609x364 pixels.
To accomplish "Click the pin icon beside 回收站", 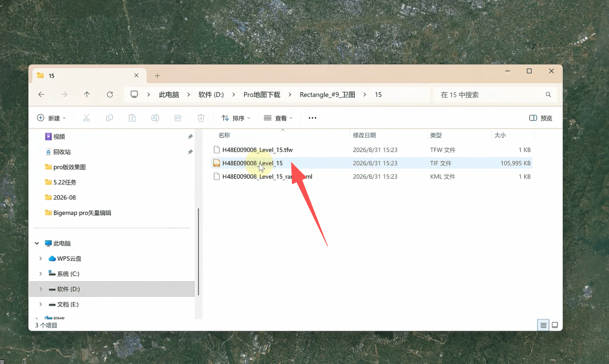I will (190, 152).
